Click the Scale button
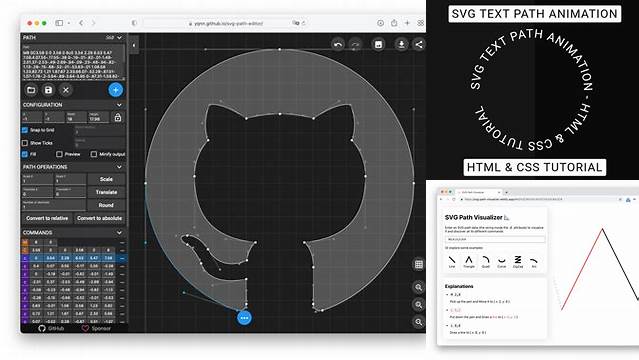Screen dimensions: 639x360 click(106, 179)
